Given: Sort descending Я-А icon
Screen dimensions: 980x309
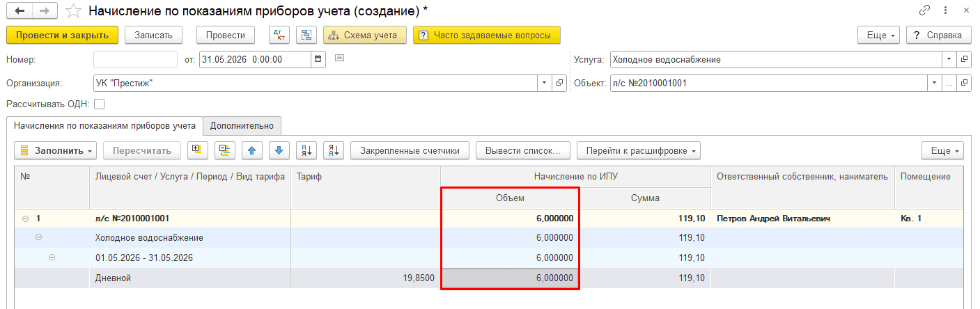Looking at the screenshot, I should [334, 150].
